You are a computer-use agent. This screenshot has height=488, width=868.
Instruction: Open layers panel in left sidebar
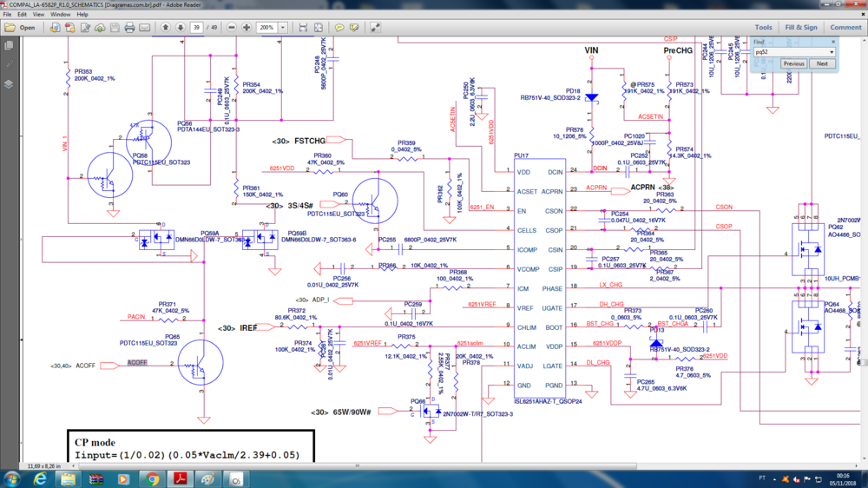click(9, 84)
